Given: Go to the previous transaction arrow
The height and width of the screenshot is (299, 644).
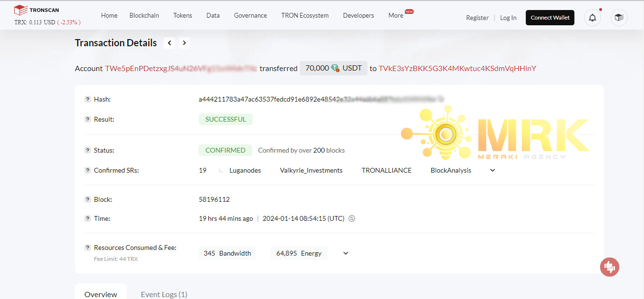Looking at the screenshot, I should click(169, 43).
